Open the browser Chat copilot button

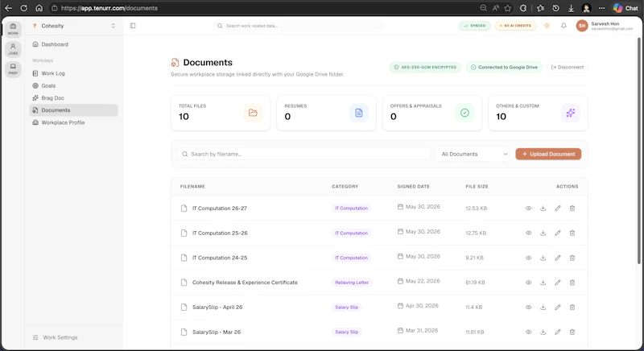tap(625, 8)
